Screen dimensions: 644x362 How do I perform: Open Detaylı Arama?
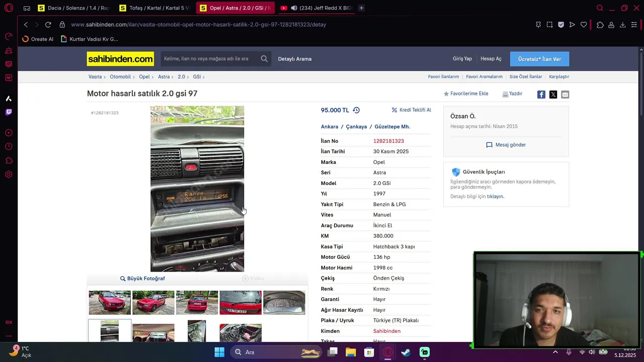295,59
